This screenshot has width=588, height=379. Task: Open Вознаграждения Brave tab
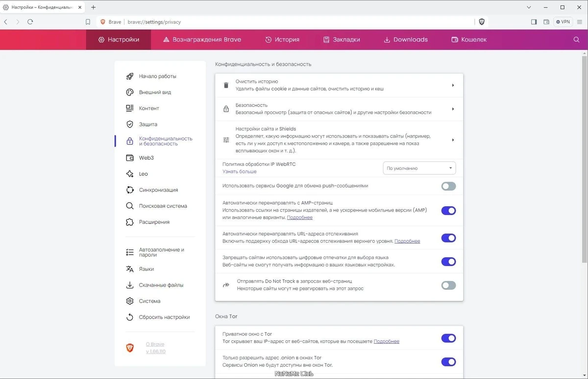202,40
